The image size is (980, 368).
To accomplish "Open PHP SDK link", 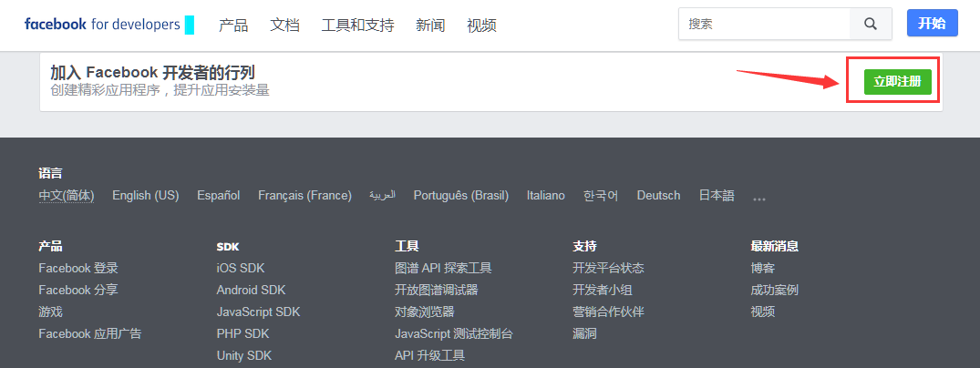I will click(x=243, y=333).
